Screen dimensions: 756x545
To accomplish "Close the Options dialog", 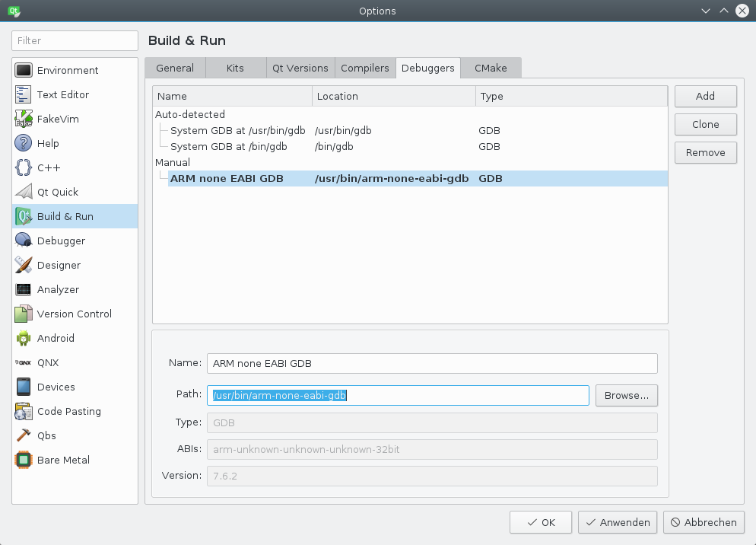I will [742, 11].
